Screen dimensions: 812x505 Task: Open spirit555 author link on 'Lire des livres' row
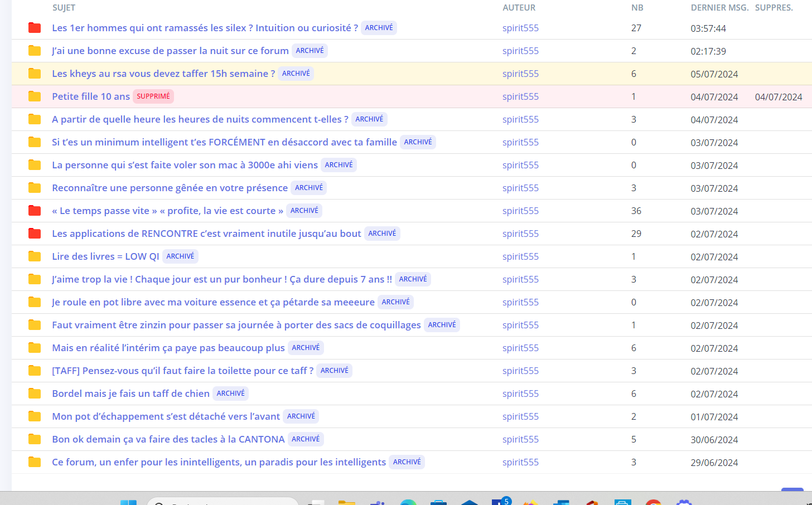(x=520, y=256)
